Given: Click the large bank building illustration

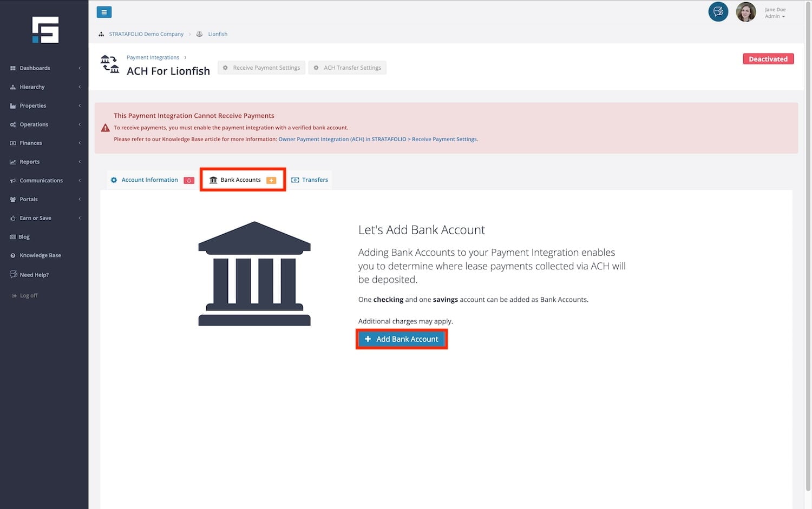Looking at the screenshot, I should (x=254, y=274).
